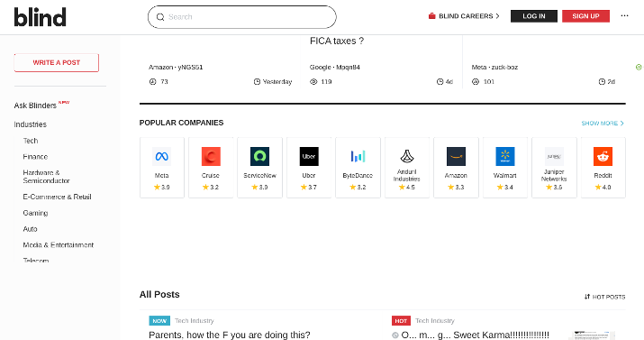Select Finance industry in sidebar
This screenshot has height=340, width=644.
pyautogui.click(x=35, y=157)
